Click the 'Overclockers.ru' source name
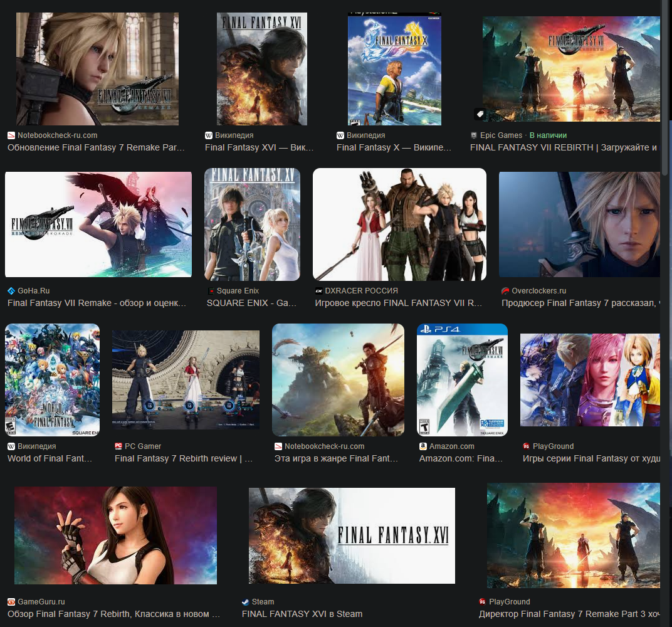672x627 pixels. [x=538, y=291]
